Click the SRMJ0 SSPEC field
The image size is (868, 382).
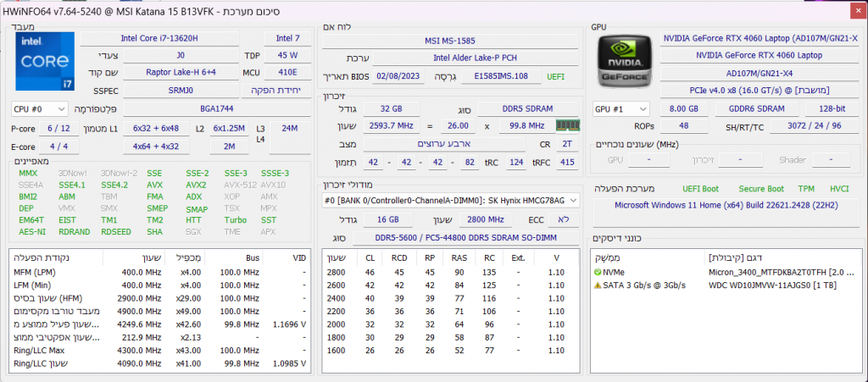coord(181,90)
